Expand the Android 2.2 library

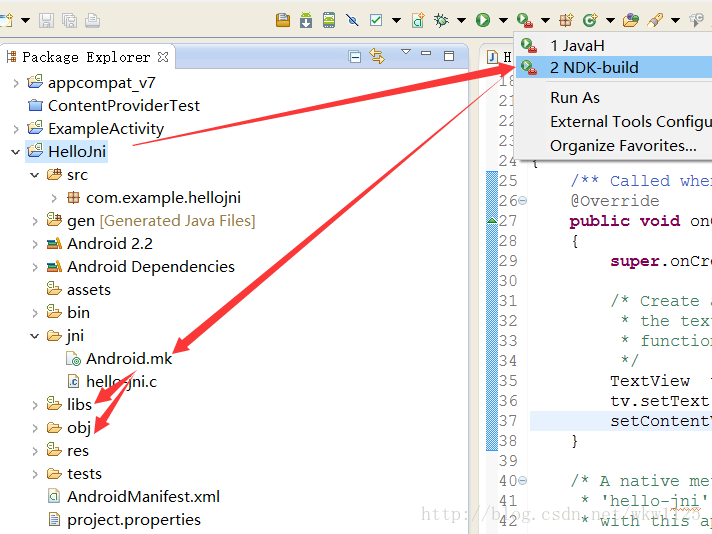[x=35, y=244]
